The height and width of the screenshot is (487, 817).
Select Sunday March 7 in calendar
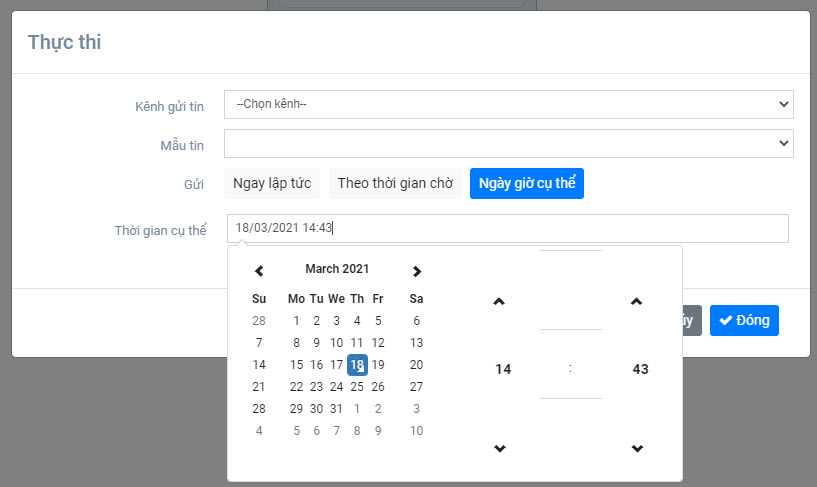tap(259, 343)
